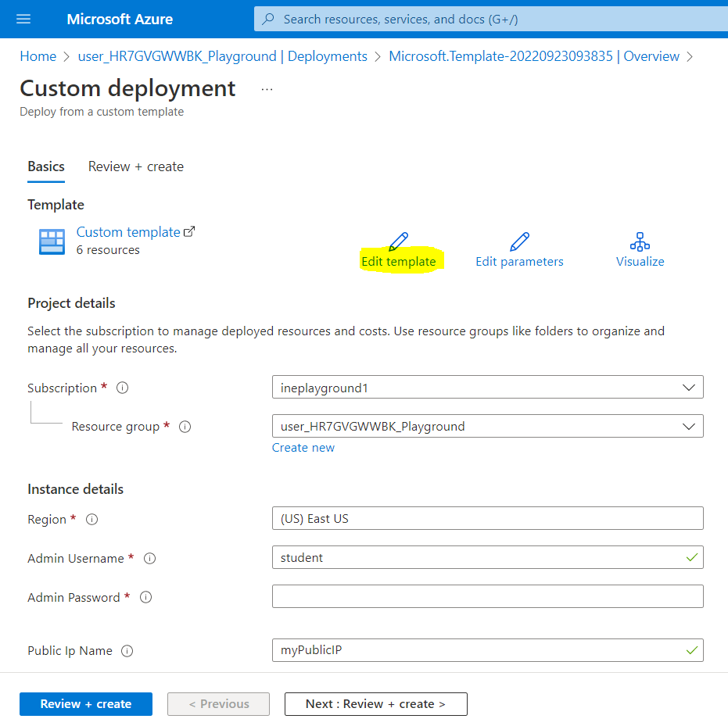This screenshot has width=728, height=726.
Task: Click the info icon next to Subscription
Action: click(122, 388)
